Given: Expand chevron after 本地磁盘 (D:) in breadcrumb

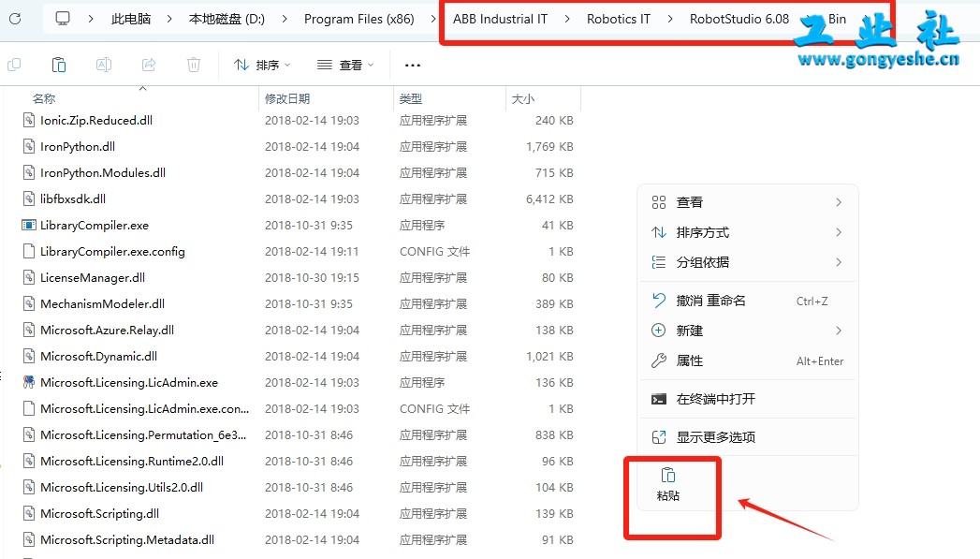Looking at the screenshot, I should click(x=285, y=19).
